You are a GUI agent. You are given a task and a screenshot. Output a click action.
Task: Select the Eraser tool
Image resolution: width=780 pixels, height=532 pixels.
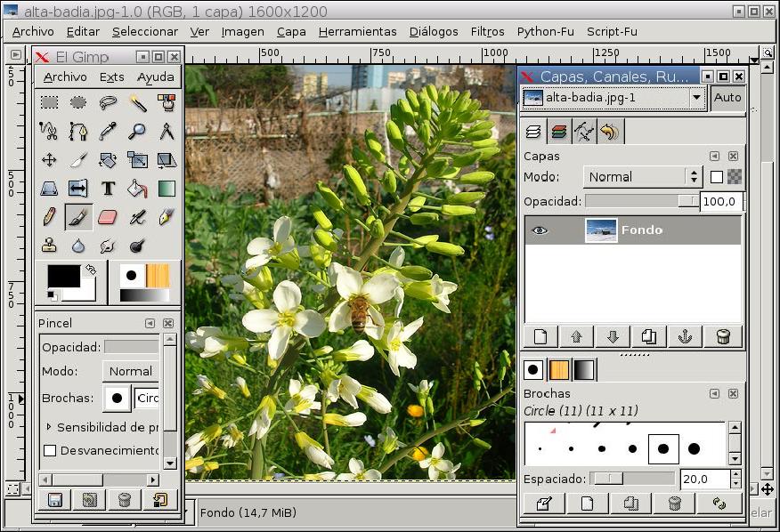[x=108, y=217]
